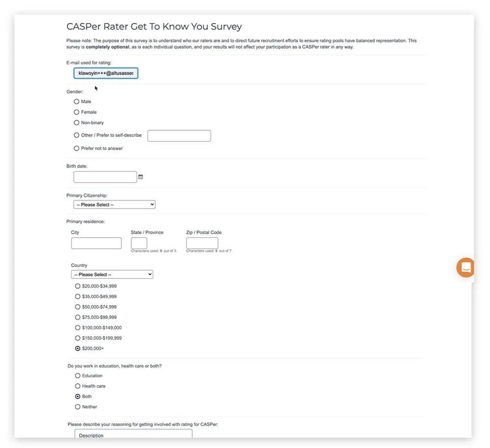Select the $20,000-$34,999 income option
The height and width of the screenshot is (448, 490).
tap(78, 286)
